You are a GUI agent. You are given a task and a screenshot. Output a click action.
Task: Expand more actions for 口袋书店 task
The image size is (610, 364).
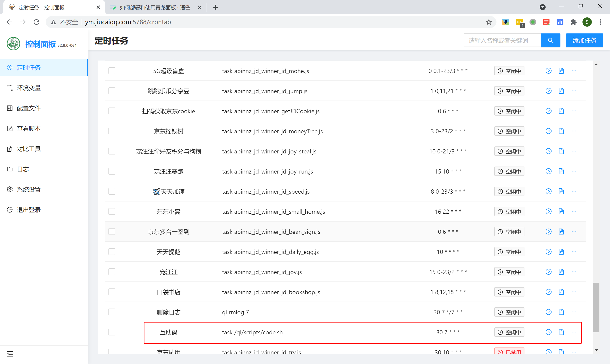[574, 292]
